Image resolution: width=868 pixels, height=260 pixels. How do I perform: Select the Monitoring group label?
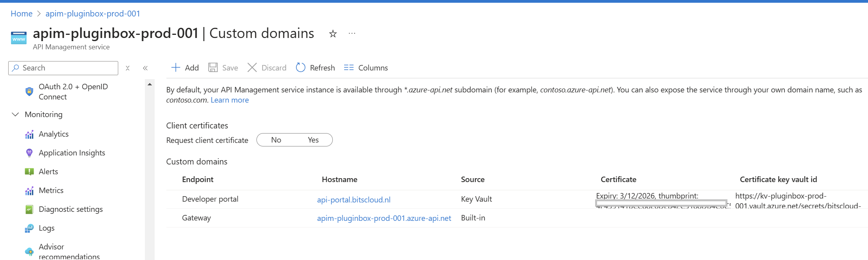tap(43, 114)
